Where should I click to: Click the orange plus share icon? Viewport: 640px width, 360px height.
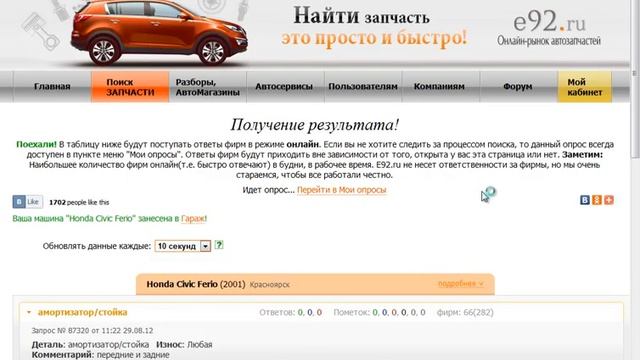[609, 200]
